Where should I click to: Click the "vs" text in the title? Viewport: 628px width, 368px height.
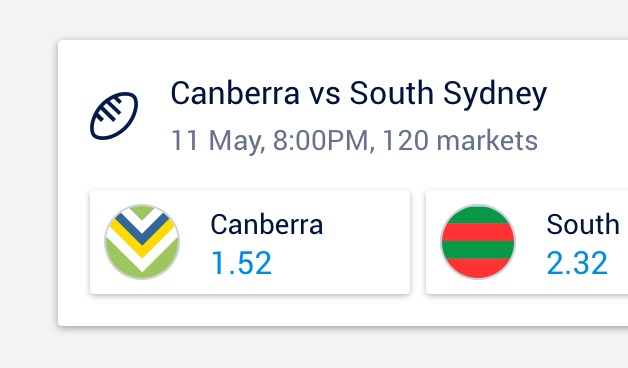tap(324, 95)
